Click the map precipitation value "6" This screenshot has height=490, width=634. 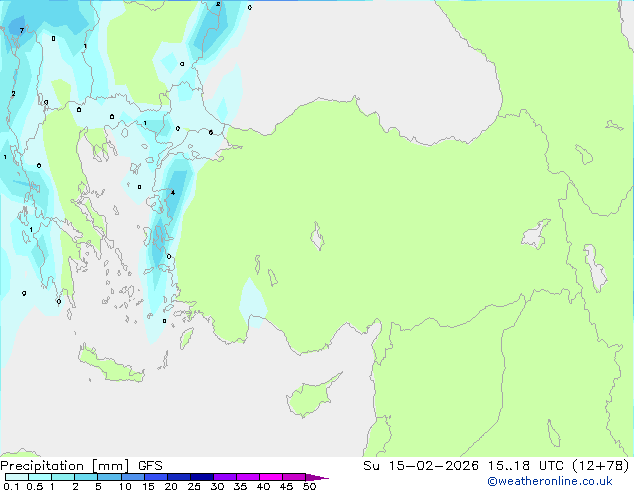[211, 132]
